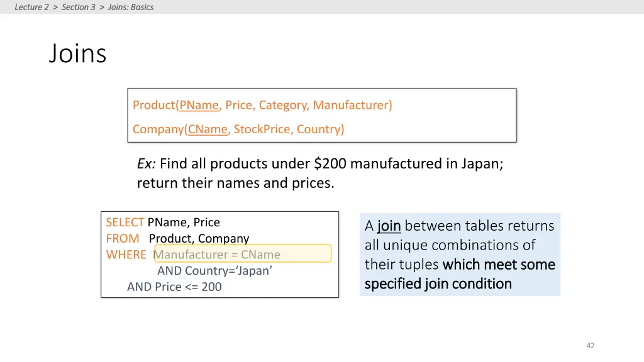This screenshot has width=644, height=362.
Task: Click the bold 'specified join condition' text
Action: click(438, 284)
